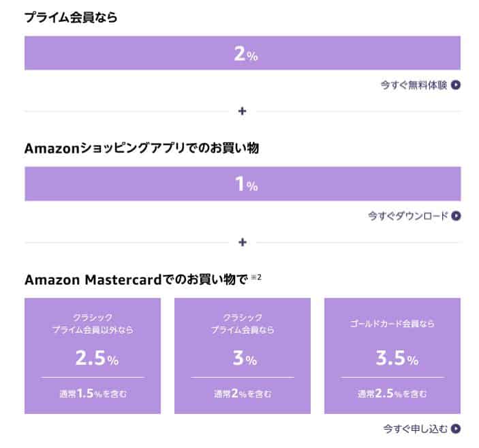This screenshot has height=448, width=479.
Task: Click 通常2%を含む text in middle card
Action: pyautogui.click(x=243, y=393)
